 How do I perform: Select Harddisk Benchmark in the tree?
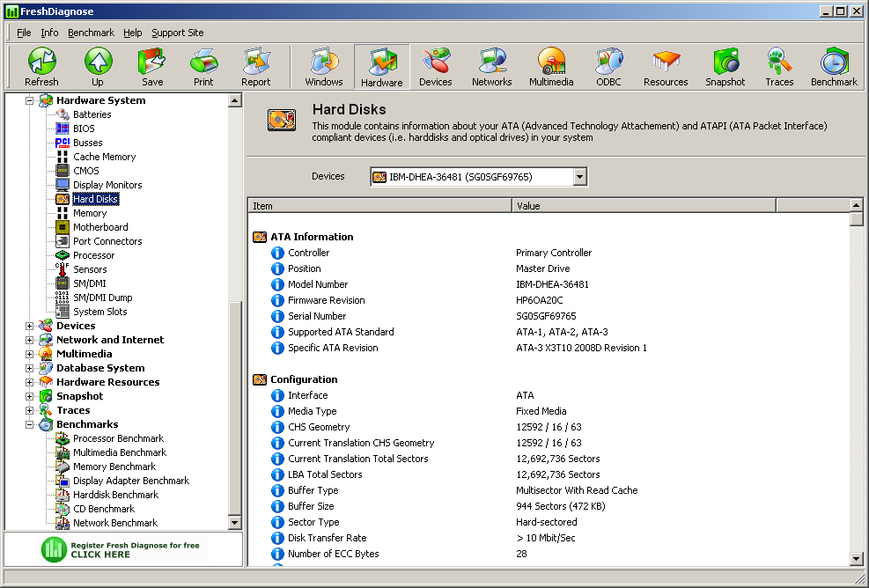click(115, 495)
